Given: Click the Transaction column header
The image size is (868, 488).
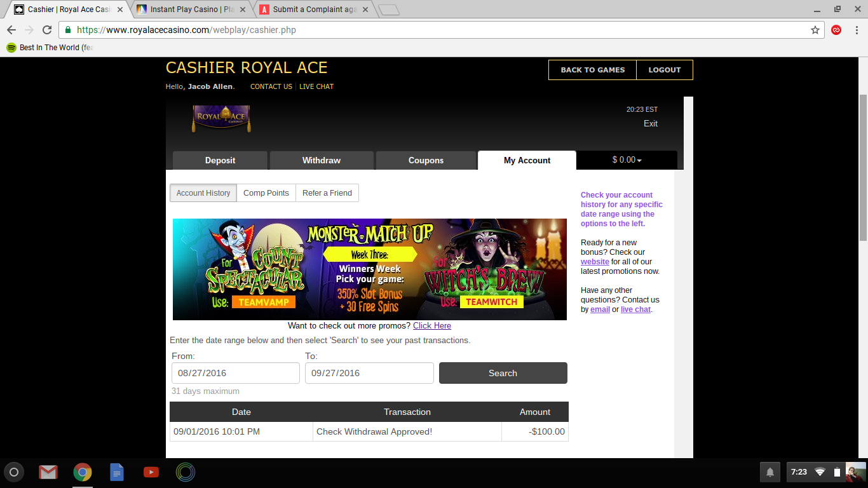Looking at the screenshot, I should click(407, 412).
